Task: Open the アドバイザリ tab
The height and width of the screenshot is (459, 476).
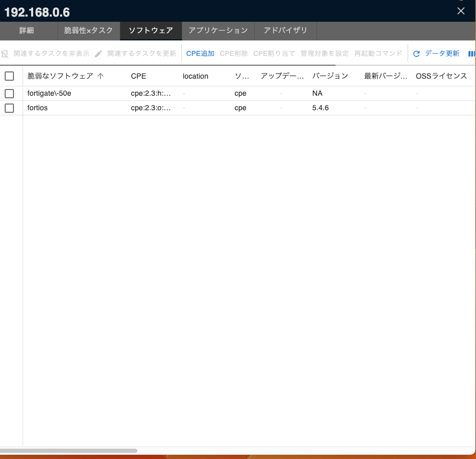Action: [x=285, y=31]
